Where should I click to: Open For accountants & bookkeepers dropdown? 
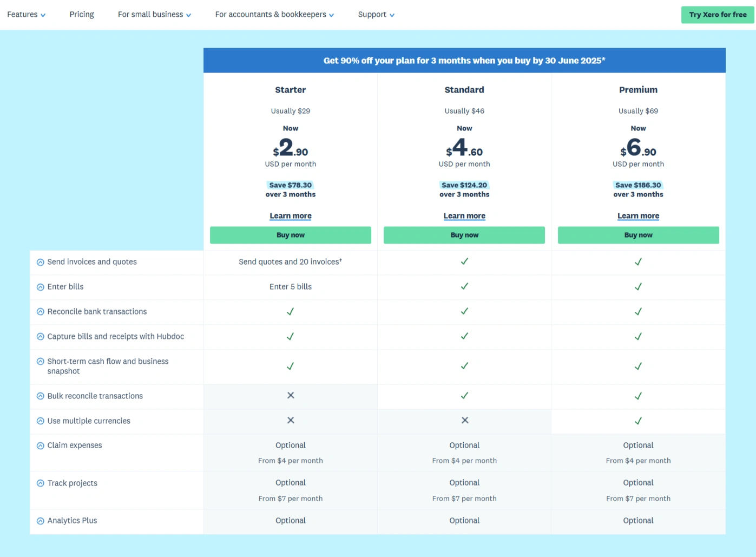pyautogui.click(x=274, y=15)
